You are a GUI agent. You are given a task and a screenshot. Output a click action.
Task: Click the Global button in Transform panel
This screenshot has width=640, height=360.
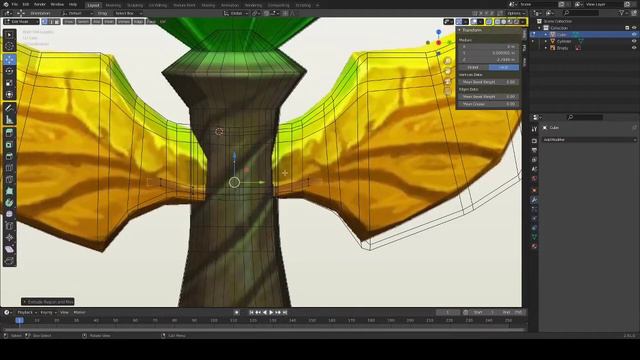(x=473, y=67)
